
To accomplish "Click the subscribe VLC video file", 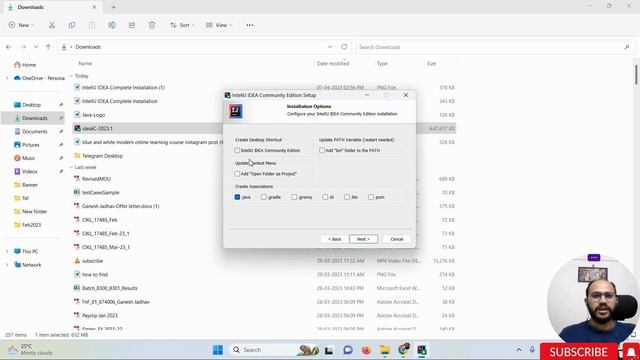I will 93,261.
